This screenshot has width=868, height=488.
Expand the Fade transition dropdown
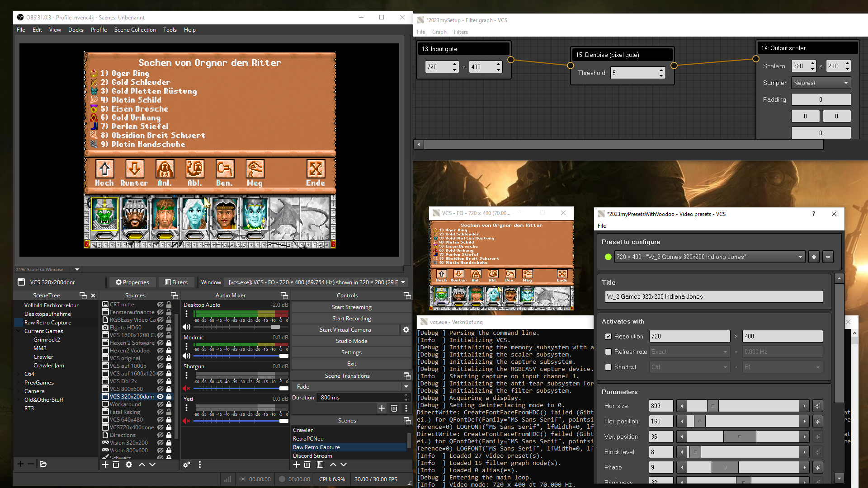click(406, 387)
